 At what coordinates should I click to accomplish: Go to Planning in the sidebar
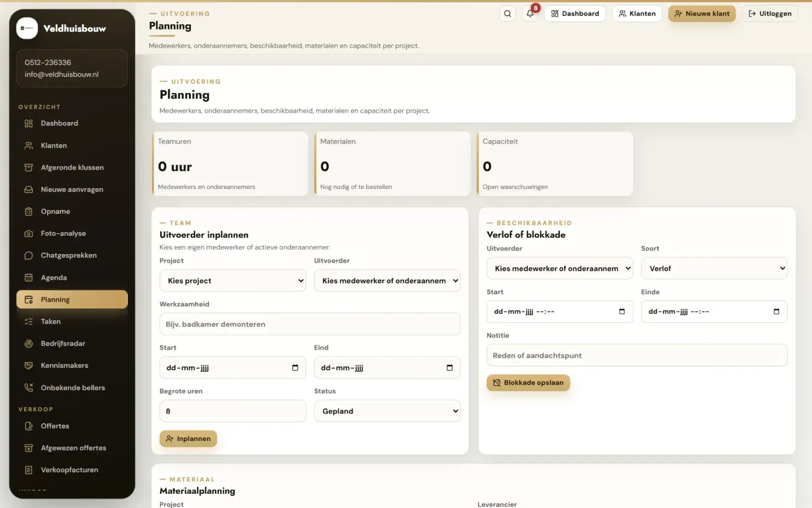click(72, 300)
